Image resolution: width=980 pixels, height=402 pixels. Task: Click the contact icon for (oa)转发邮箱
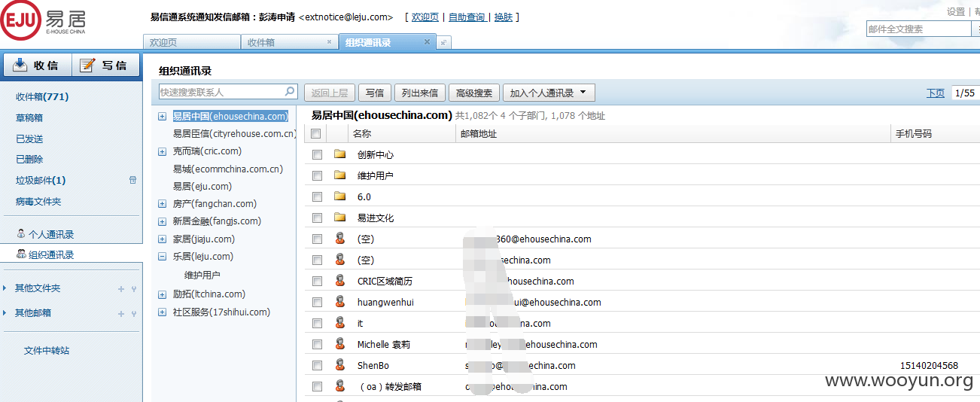click(340, 386)
